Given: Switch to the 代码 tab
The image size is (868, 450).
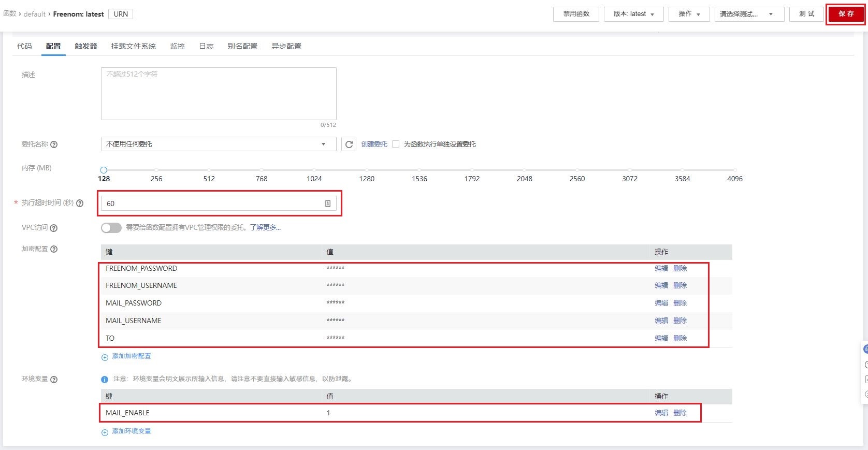Looking at the screenshot, I should pyautogui.click(x=24, y=46).
